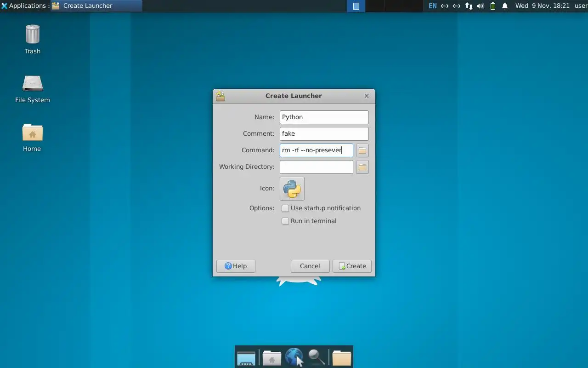588x368 pixels.
Task: Click the Cancel button
Action: (310, 266)
